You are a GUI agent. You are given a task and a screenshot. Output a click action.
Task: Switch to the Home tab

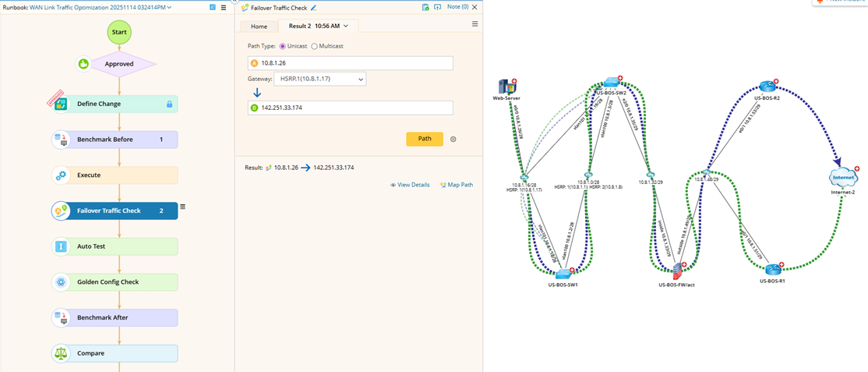259,27
